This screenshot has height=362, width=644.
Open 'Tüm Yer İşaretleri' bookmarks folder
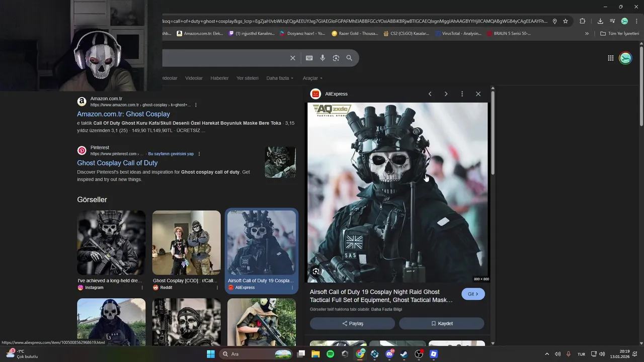[x=619, y=34]
